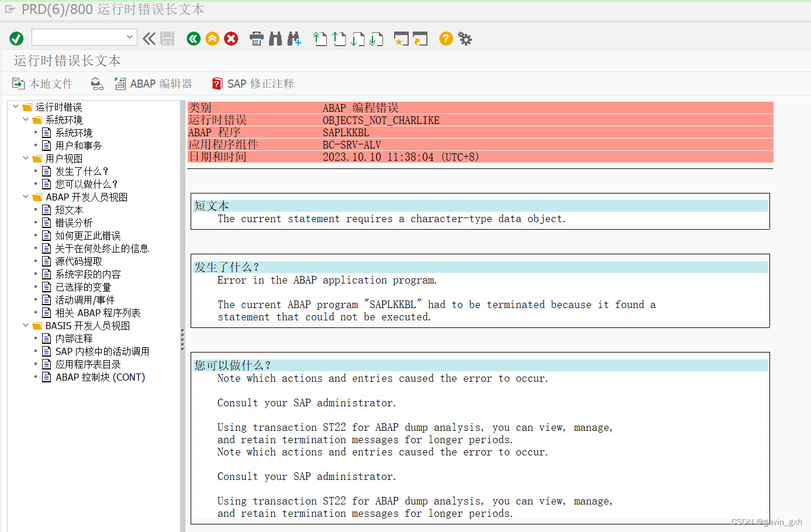The height and width of the screenshot is (532, 811).
Task: Select 应用程序表目录 tree item
Action: pos(88,364)
